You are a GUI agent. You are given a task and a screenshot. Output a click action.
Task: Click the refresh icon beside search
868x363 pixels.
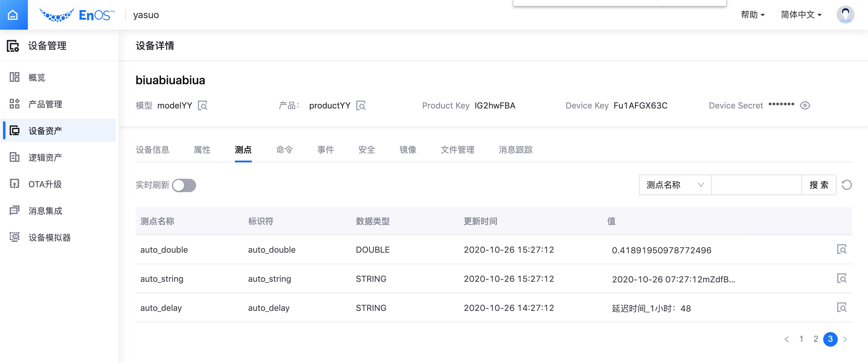point(847,185)
